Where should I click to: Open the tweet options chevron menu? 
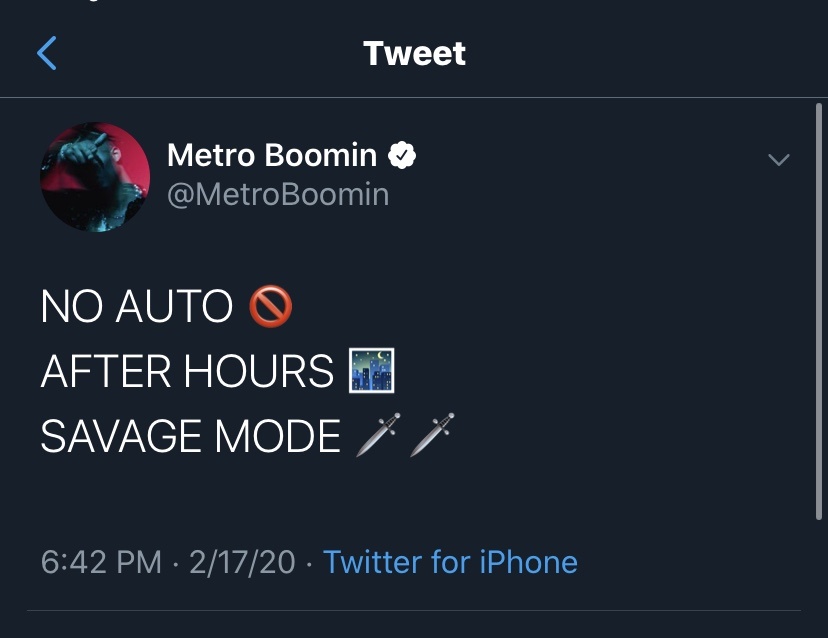pos(778,160)
